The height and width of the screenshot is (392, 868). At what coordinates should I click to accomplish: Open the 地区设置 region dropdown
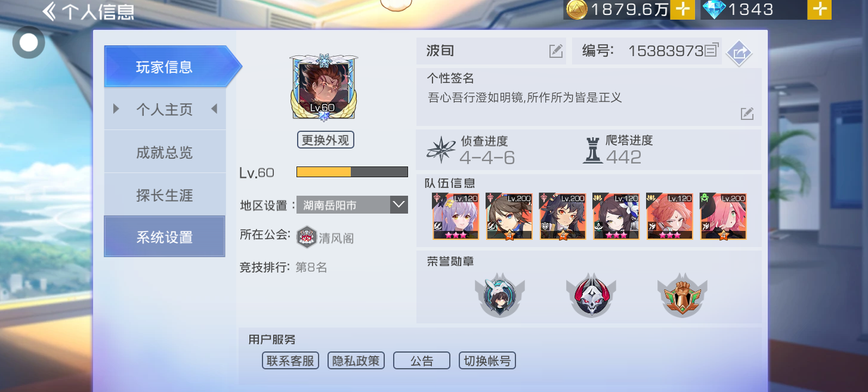[x=352, y=205]
